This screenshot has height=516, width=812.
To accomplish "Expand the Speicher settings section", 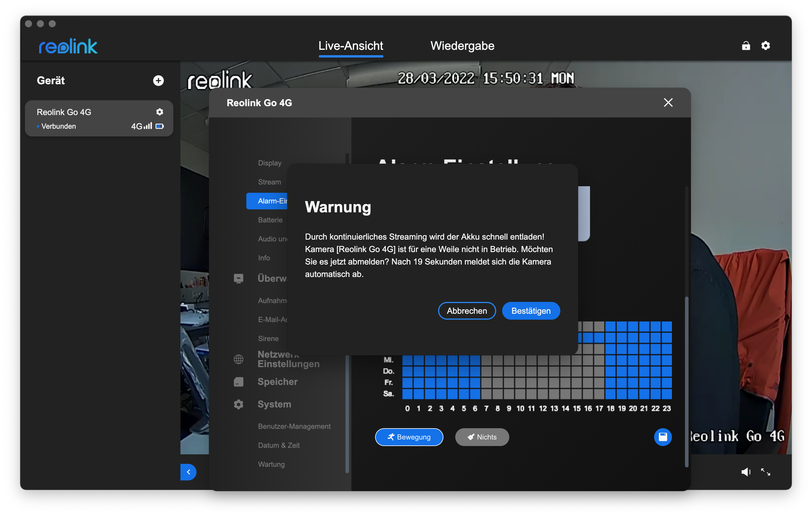I will (277, 382).
